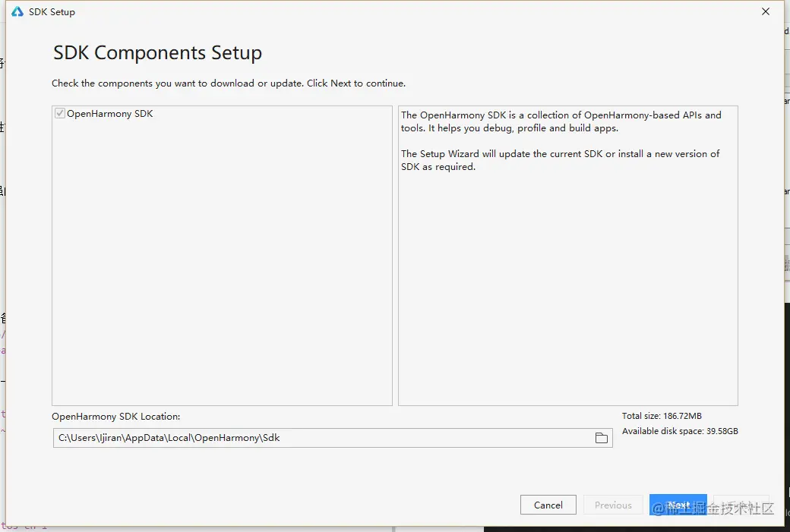Click the 'Available disk space: 39.58GB' text
Screen dimensions: 790x532
(x=680, y=431)
